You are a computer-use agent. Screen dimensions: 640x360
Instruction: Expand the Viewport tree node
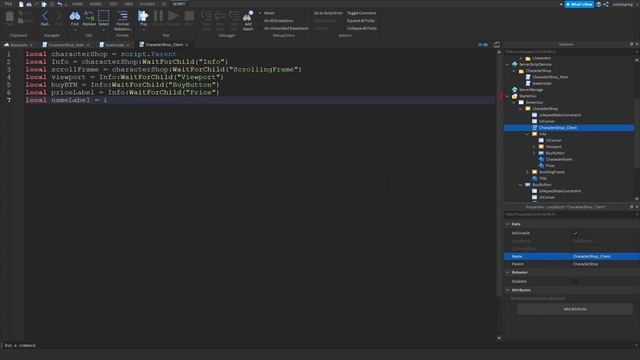tap(534, 147)
